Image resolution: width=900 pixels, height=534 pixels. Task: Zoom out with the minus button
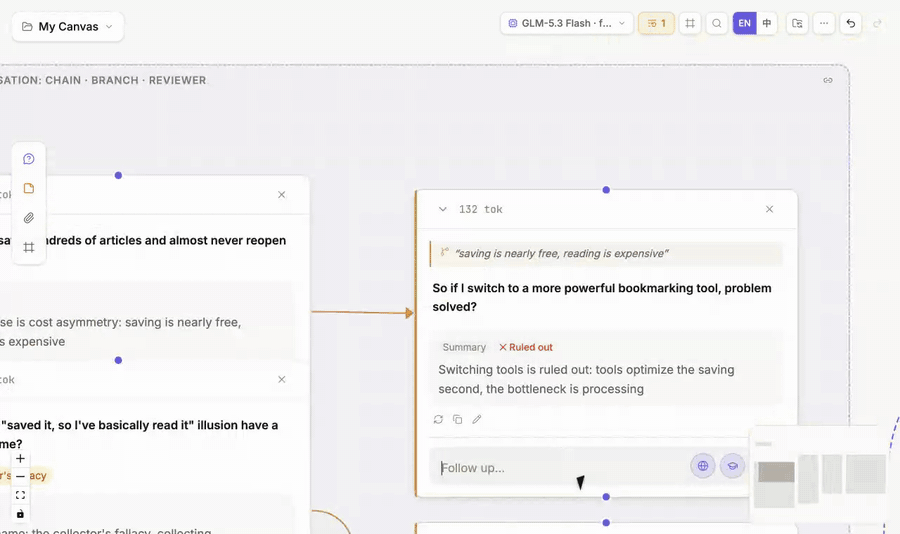click(x=20, y=477)
